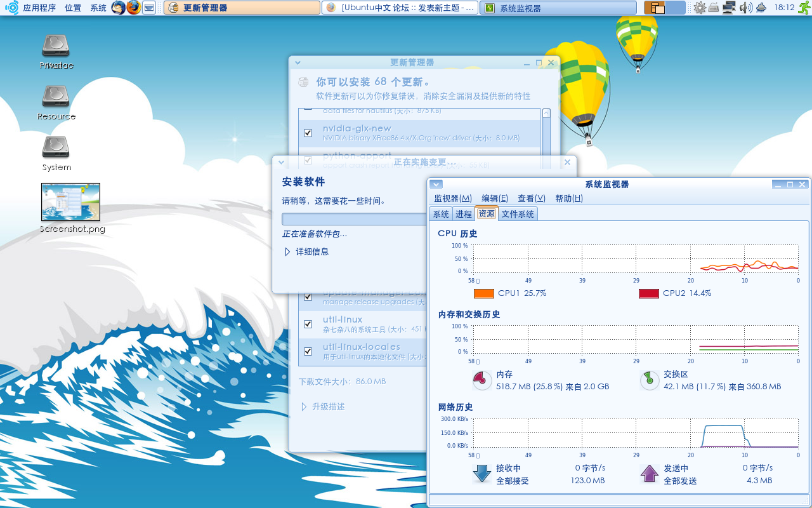Switch to 更新管理器 taskbar window button
This screenshot has height=508, width=812.
pos(242,8)
